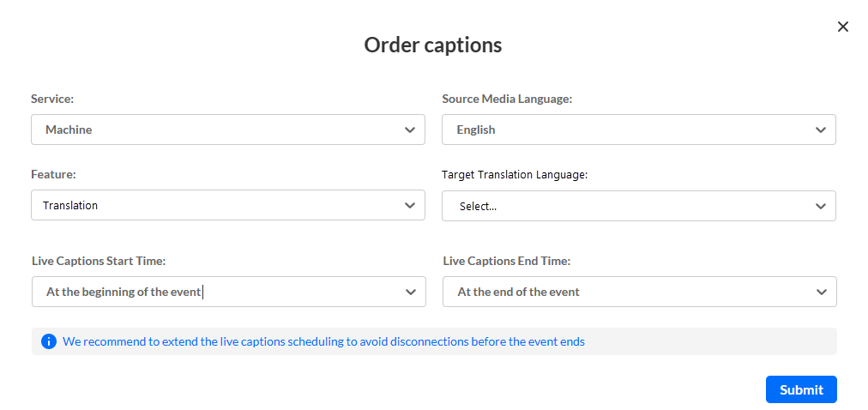
Task: Click the chevron arrow on Source Media Language
Action: click(x=820, y=130)
